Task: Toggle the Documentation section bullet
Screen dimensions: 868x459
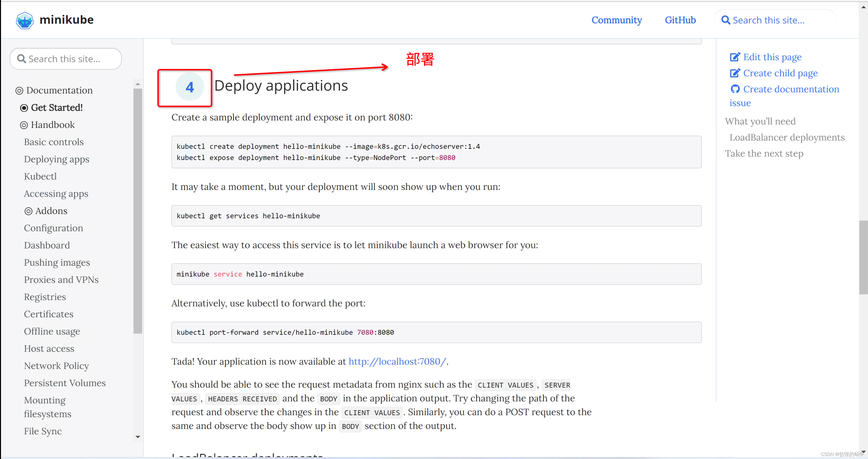Action: coord(19,91)
